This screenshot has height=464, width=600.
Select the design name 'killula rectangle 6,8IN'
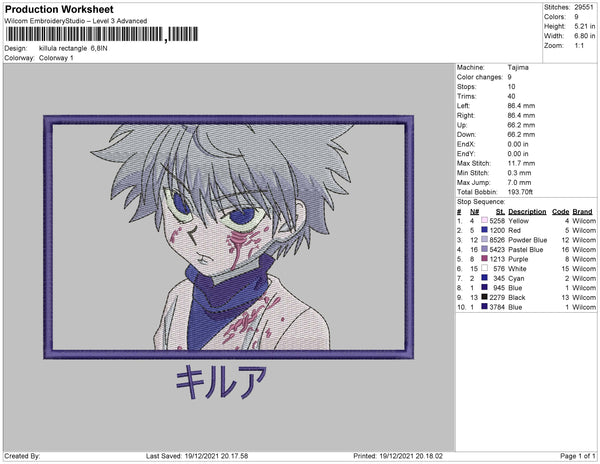(73, 49)
